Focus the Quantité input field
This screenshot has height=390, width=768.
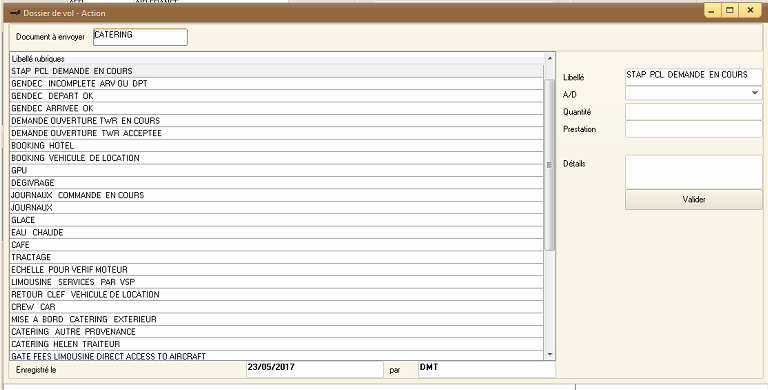pyautogui.click(x=694, y=112)
